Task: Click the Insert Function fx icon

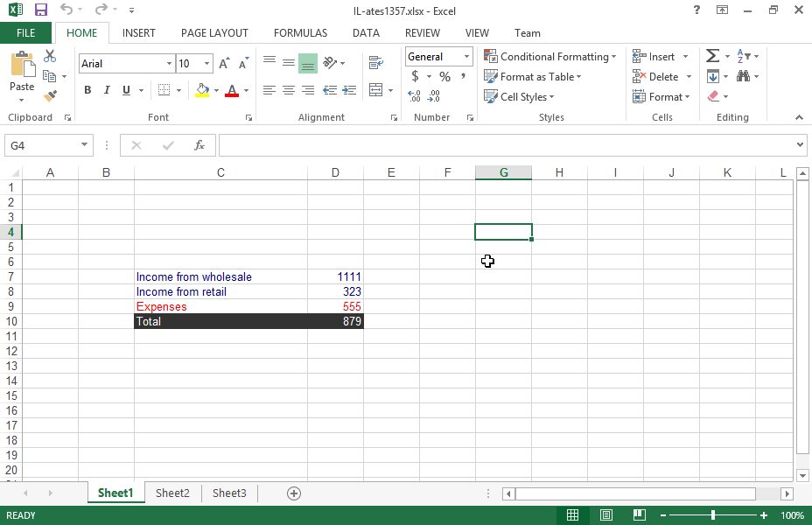Action: pyautogui.click(x=199, y=145)
